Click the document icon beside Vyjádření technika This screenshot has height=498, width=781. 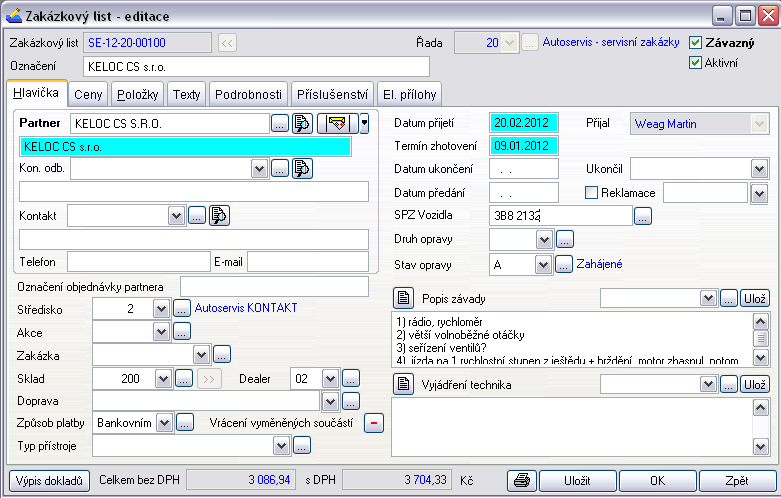coord(402,384)
